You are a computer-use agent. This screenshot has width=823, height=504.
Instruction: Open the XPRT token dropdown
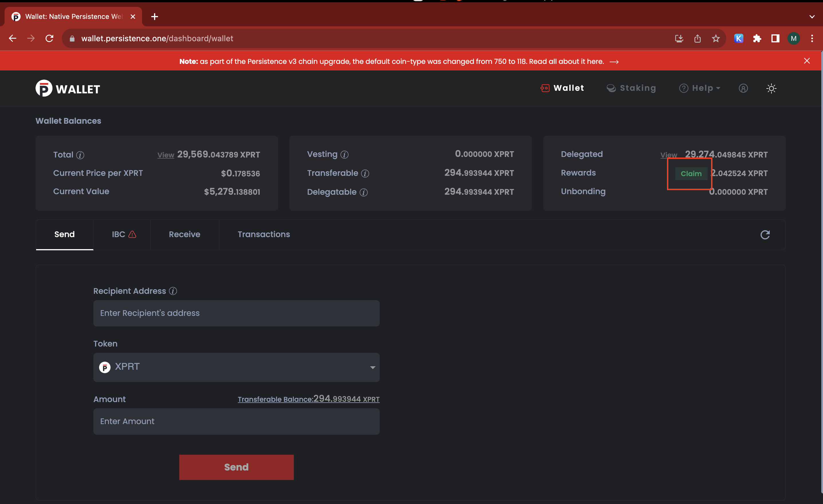pyautogui.click(x=236, y=367)
